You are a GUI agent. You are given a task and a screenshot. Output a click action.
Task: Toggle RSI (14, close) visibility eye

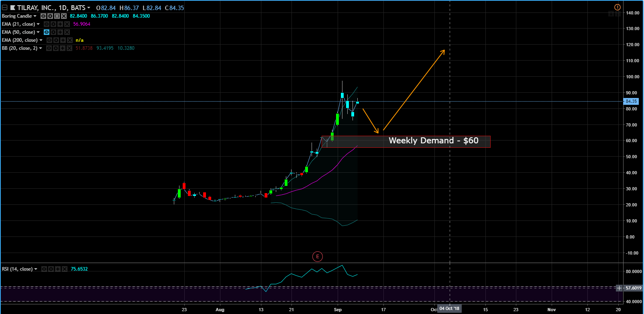click(44, 269)
